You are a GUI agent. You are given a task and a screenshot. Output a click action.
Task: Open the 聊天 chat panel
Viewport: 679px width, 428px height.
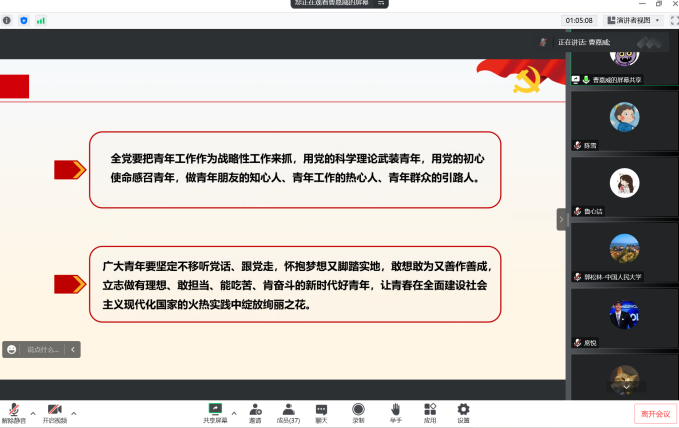pos(321,411)
